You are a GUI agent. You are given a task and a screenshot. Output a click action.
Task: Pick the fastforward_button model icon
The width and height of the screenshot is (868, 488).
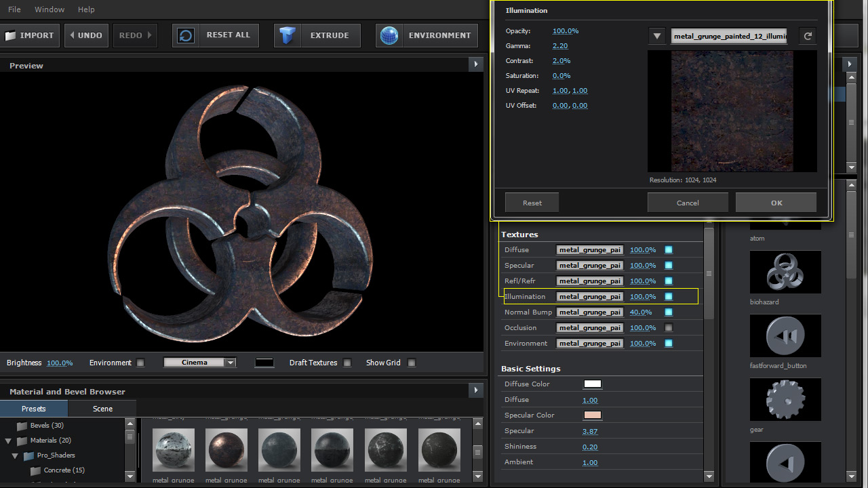(785, 336)
